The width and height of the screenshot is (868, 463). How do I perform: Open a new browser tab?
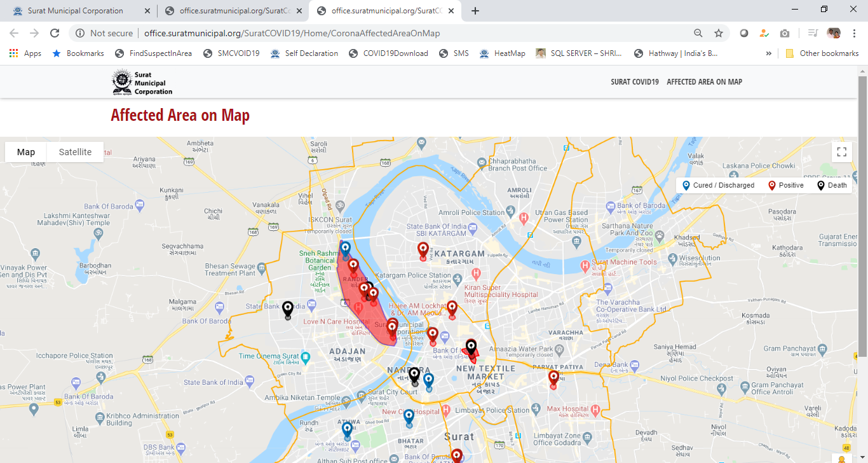475,11
